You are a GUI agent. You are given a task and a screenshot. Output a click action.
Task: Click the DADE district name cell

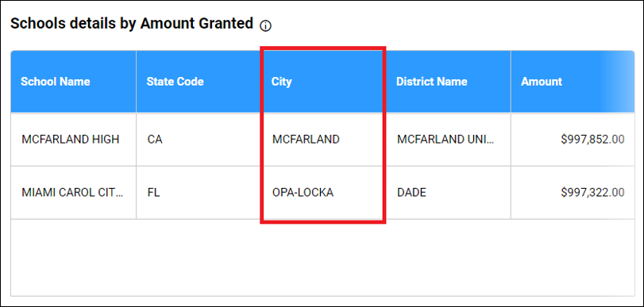coord(449,193)
